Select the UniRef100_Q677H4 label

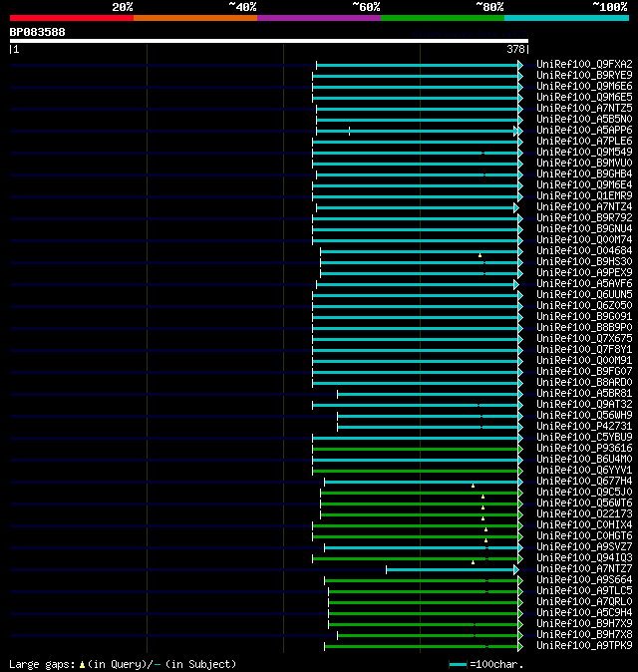click(584, 482)
